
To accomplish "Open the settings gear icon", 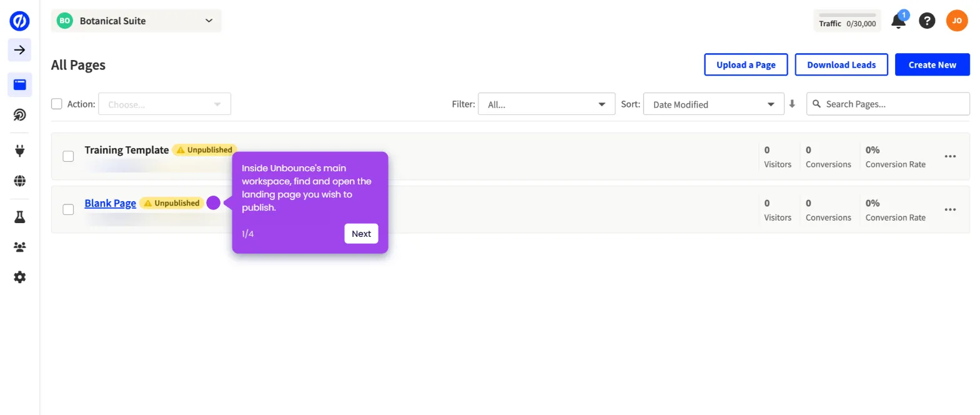I will (19, 277).
